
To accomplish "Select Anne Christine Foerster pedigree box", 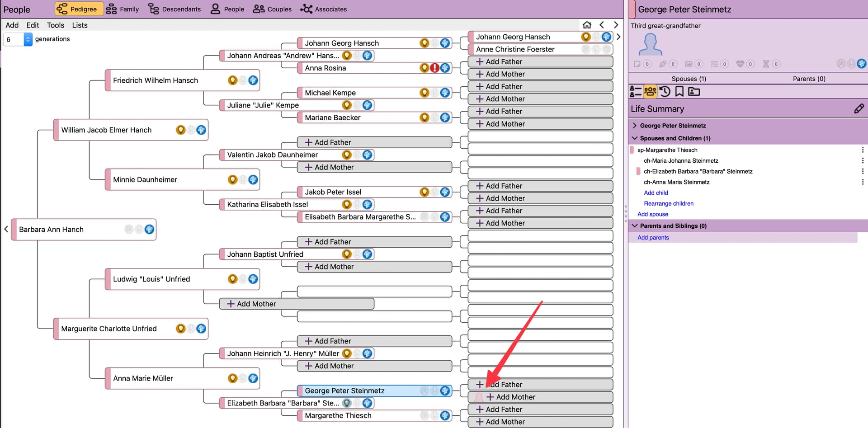I will click(x=541, y=49).
